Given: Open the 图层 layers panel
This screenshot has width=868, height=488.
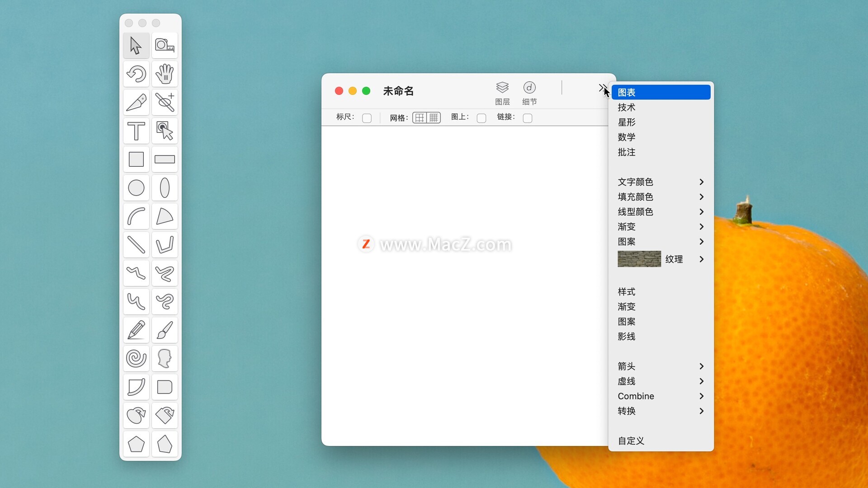Looking at the screenshot, I should click(x=502, y=94).
